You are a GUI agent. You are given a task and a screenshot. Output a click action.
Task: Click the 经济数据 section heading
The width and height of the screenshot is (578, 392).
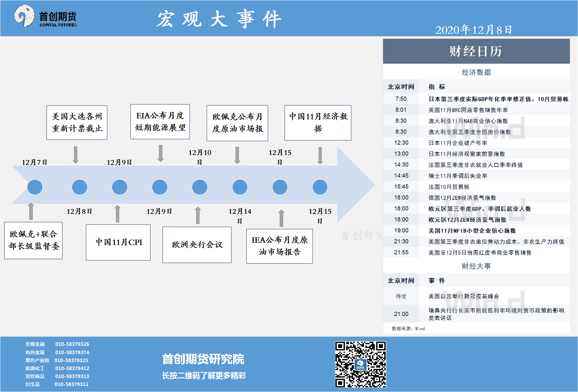(x=476, y=72)
